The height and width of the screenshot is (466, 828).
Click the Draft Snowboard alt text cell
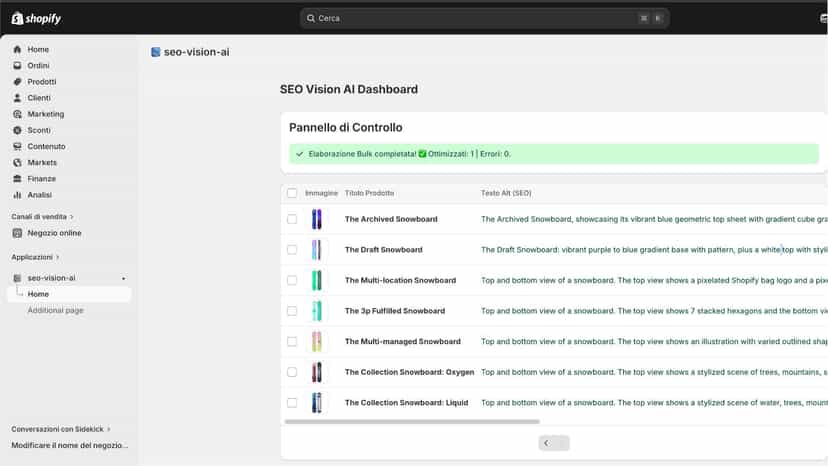[654, 250]
